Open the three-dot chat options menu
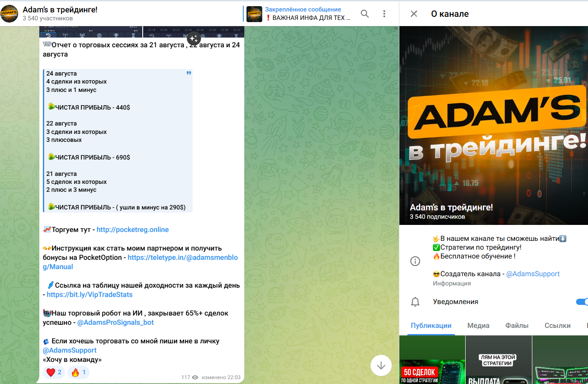The height and width of the screenshot is (384, 588). [384, 14]
